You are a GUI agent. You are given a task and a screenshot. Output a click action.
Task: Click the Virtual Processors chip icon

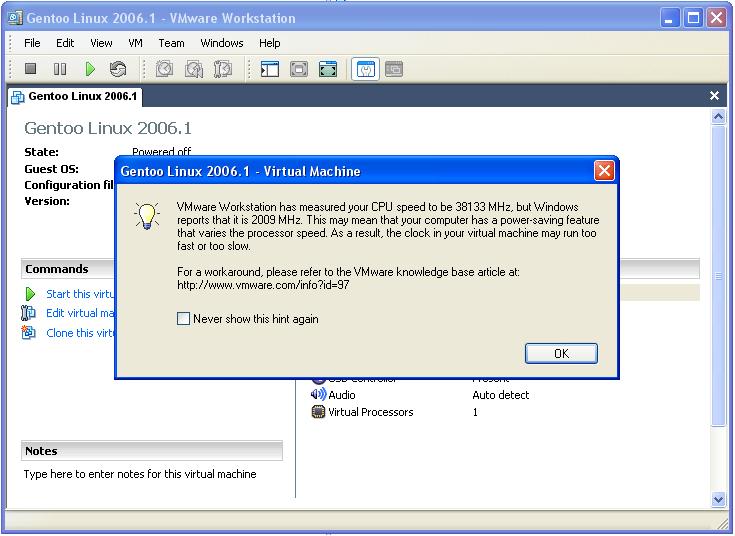[x=318, y=412]
